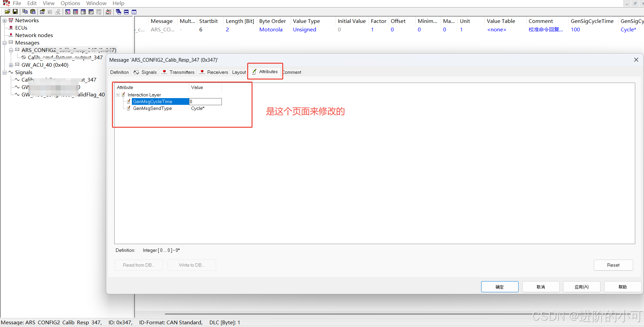Sort by the Byte Order column header

coord(273,21)
